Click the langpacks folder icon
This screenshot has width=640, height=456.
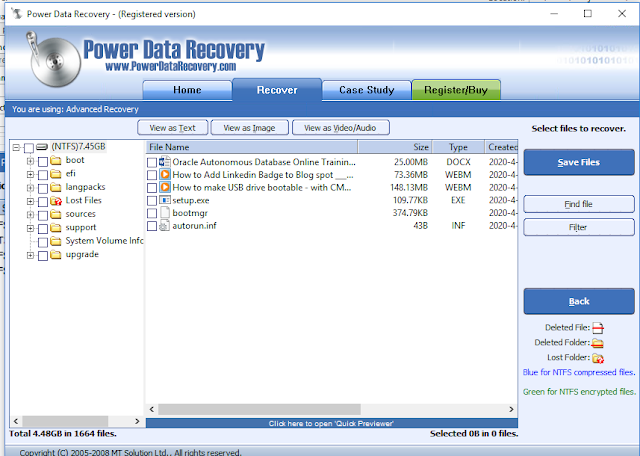(56, 187)
